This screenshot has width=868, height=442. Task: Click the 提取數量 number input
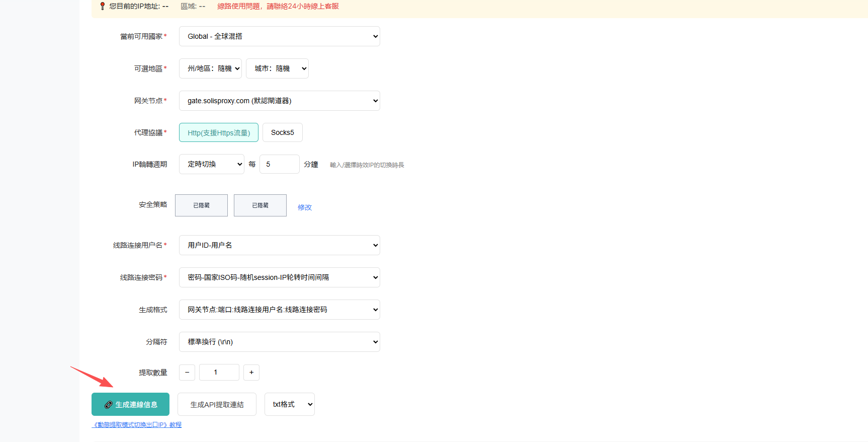(x=219, y=373)
